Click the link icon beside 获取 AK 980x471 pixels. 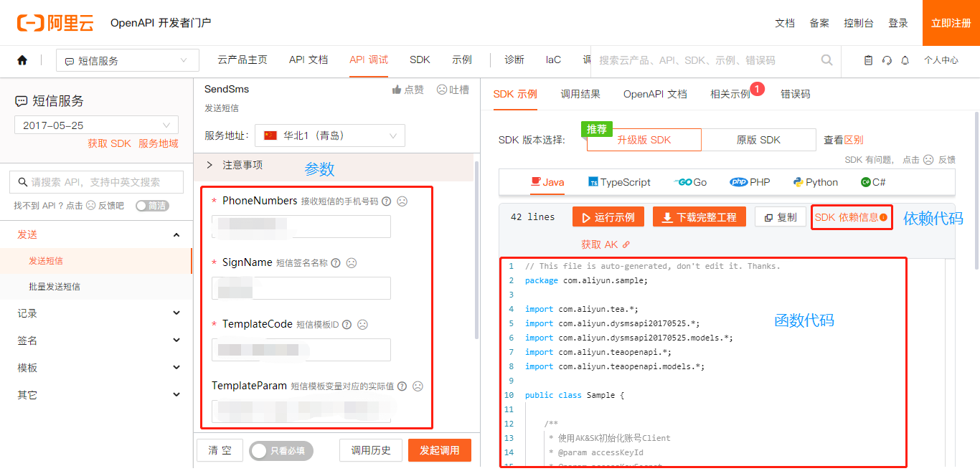pyautogui.click(x=626, y=245)
